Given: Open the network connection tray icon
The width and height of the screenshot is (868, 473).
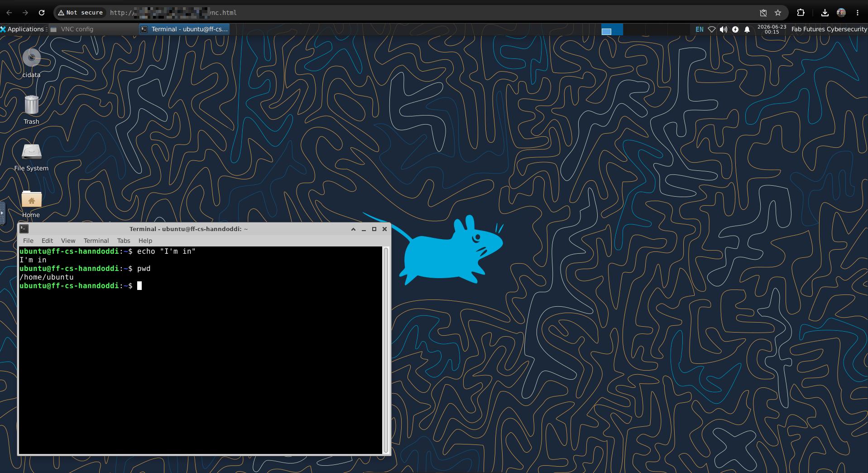Looking at the screenshot, I should click(x=712, y=29).
